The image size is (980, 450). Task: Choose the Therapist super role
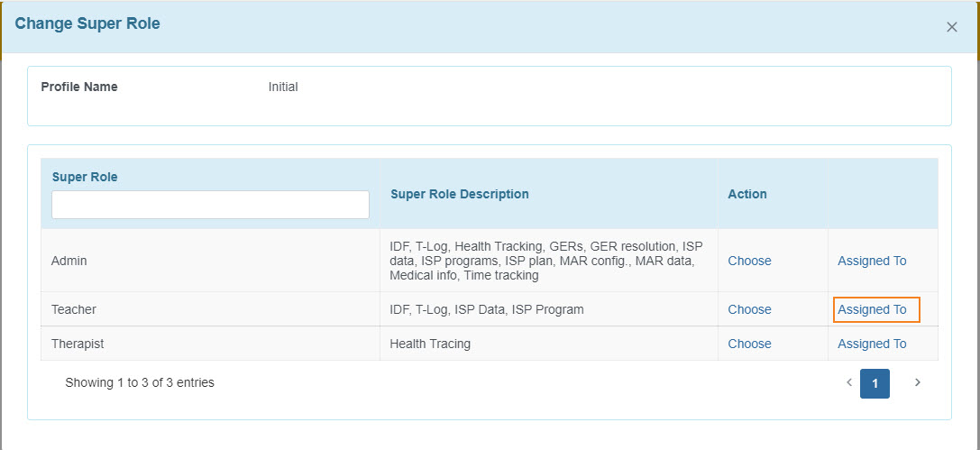tap(749, 344)
